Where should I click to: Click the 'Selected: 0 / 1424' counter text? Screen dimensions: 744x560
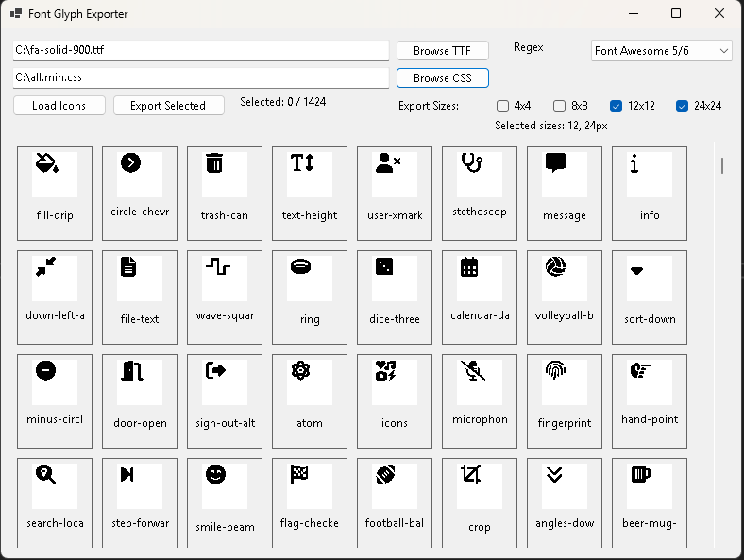[283, 102]
